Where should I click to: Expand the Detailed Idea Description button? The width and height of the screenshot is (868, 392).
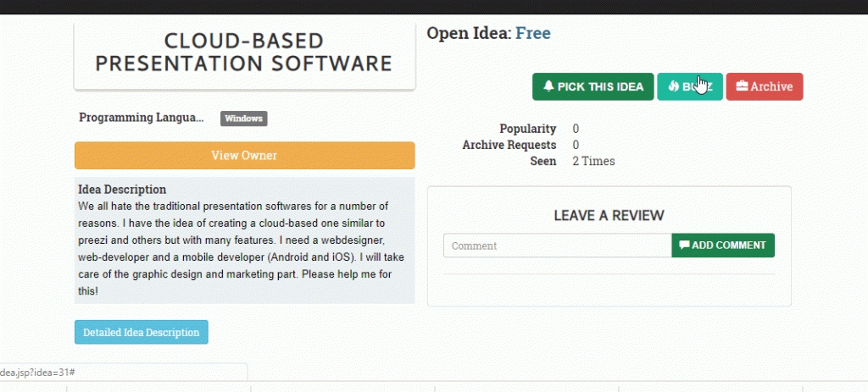141,333
